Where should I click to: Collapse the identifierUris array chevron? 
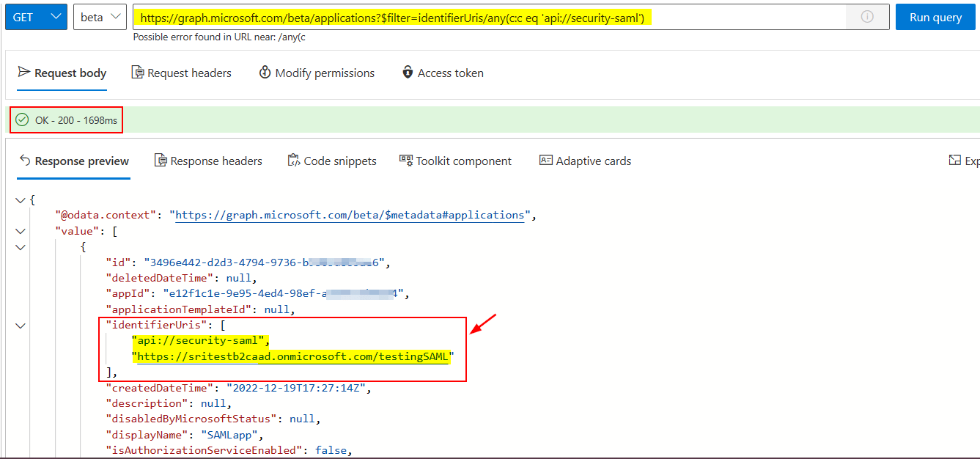coord(21,326)
